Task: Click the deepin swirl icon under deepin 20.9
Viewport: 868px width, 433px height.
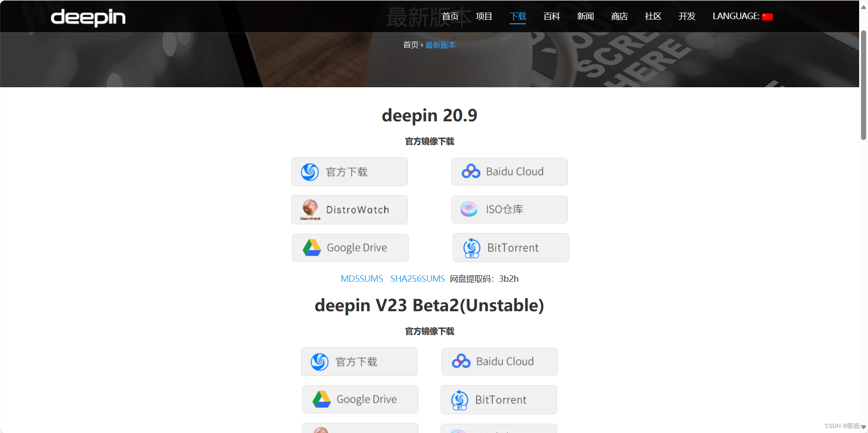Action: click(310, 172)
